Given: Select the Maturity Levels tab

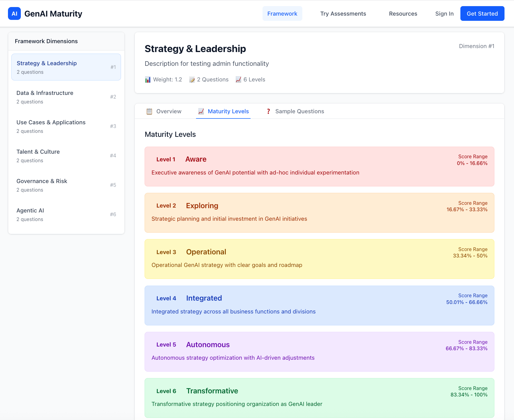Looking at the screenshot, I should pos(223,111).
